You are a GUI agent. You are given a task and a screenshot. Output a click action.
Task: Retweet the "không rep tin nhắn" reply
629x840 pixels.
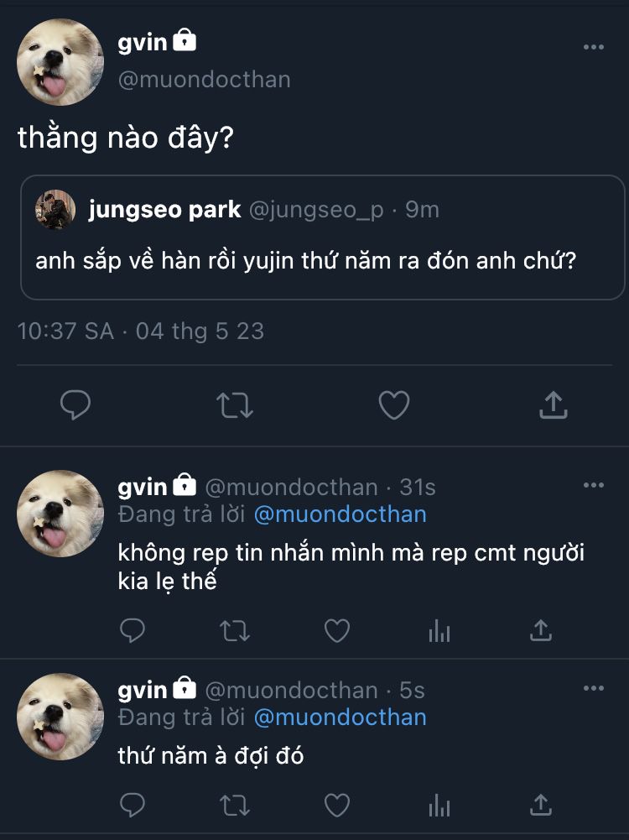coord(235,630)
